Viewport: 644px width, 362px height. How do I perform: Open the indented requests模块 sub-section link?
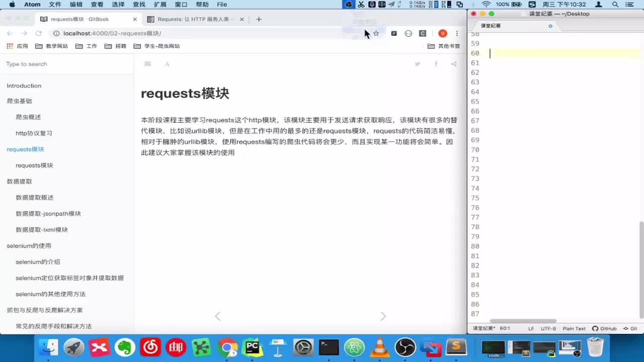pyautogui.click(x=34, y=165)
